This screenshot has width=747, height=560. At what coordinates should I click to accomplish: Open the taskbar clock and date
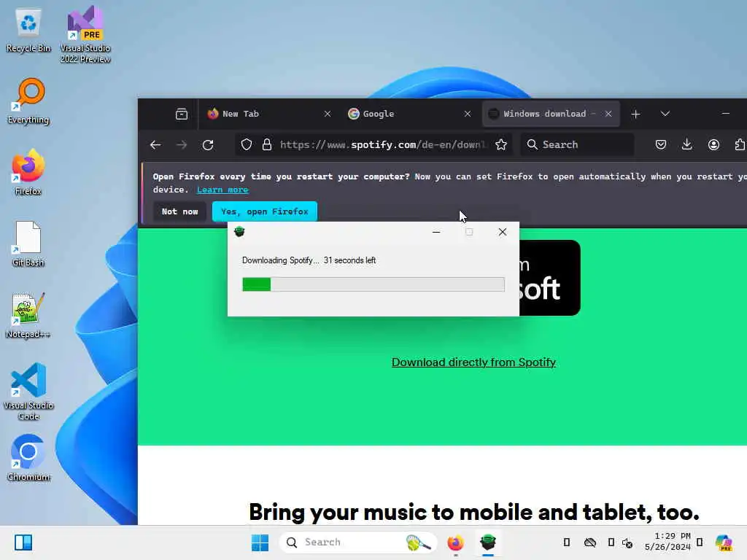(668, 542)
